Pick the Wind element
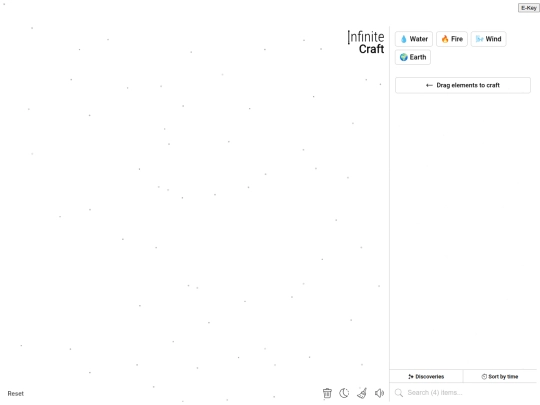Screen dimensions: 540x405 click(488, 39)
